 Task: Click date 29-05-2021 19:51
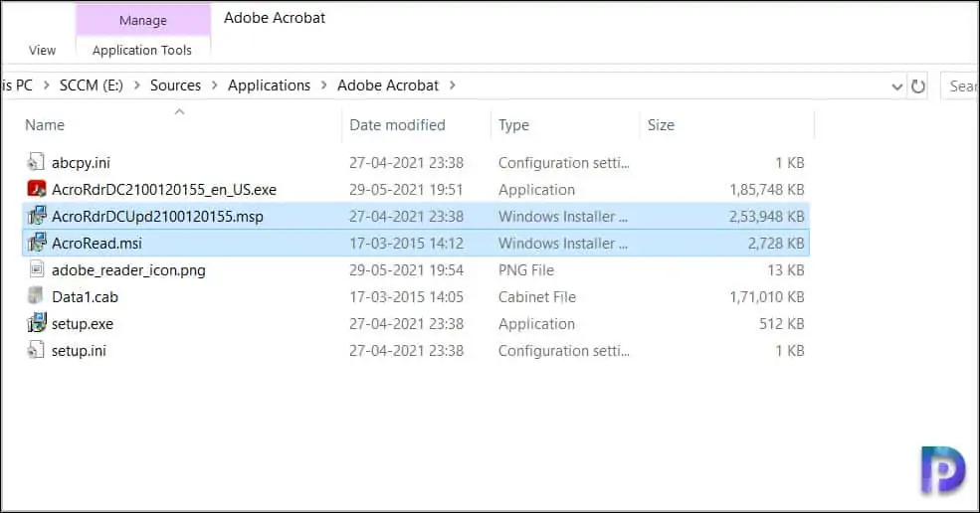click(x=406, y=190)
